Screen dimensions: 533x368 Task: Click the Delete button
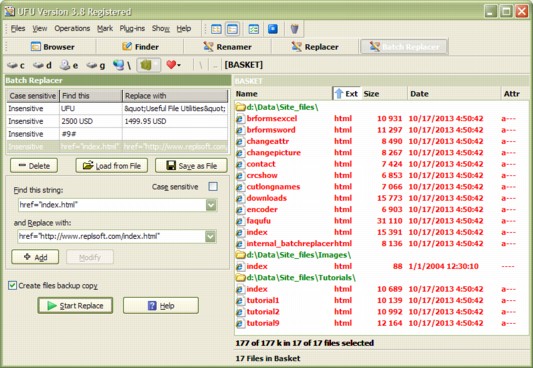34,166
